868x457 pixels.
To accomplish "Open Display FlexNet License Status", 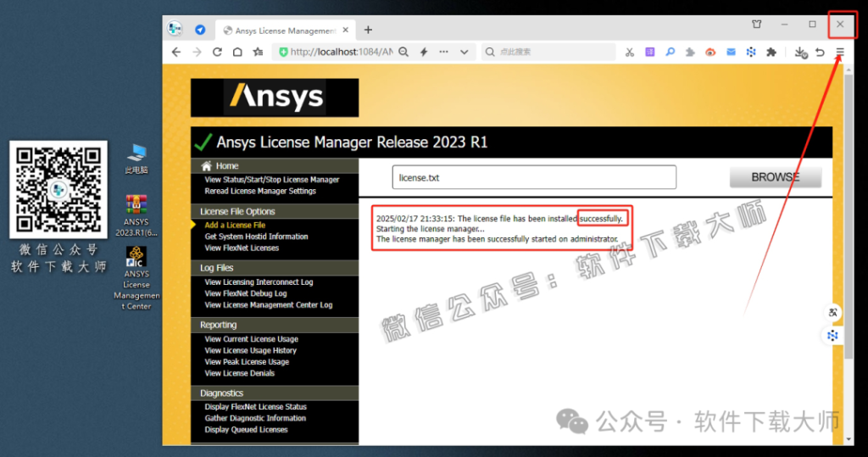I will [255, 407].
